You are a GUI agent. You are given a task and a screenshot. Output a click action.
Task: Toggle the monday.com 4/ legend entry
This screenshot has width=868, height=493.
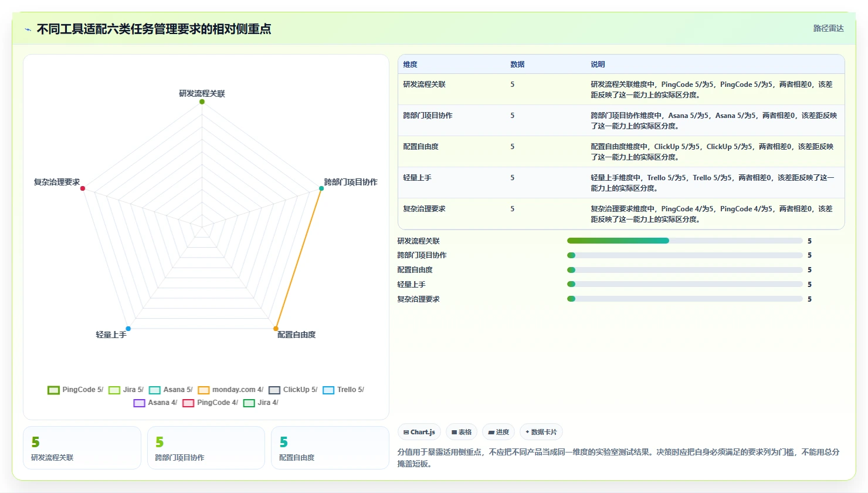point(230,390)
